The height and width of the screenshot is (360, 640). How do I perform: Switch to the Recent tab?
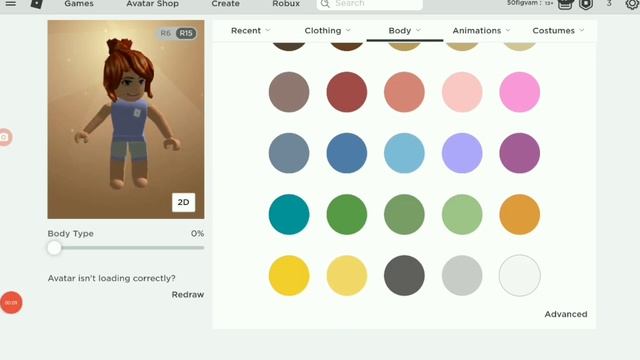pyautogui.click(x=246, y=31)
